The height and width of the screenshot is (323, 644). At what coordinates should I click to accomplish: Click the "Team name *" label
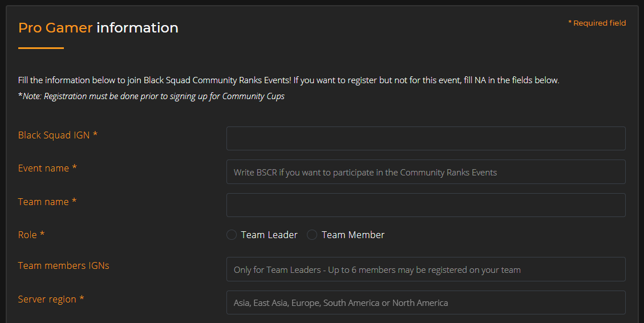coord(47,202)
